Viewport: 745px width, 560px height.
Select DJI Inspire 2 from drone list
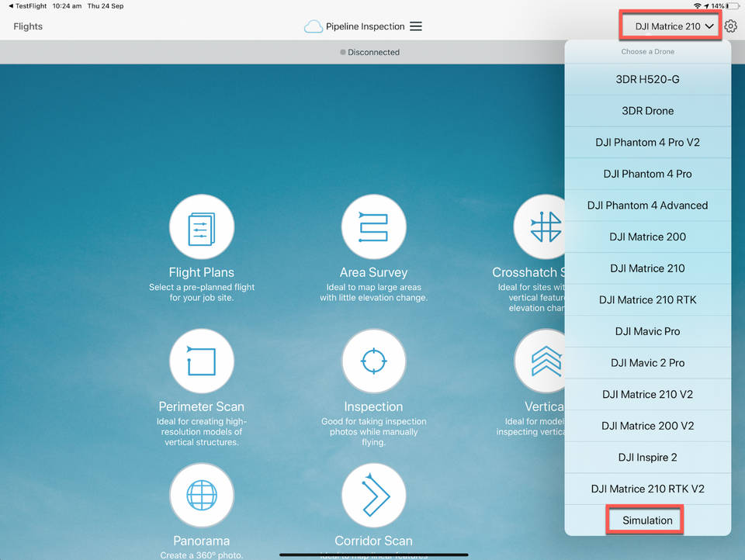point(648,457)
